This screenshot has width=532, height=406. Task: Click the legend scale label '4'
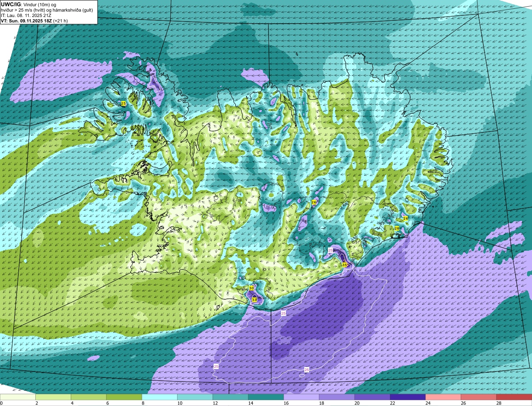point(72,403)
